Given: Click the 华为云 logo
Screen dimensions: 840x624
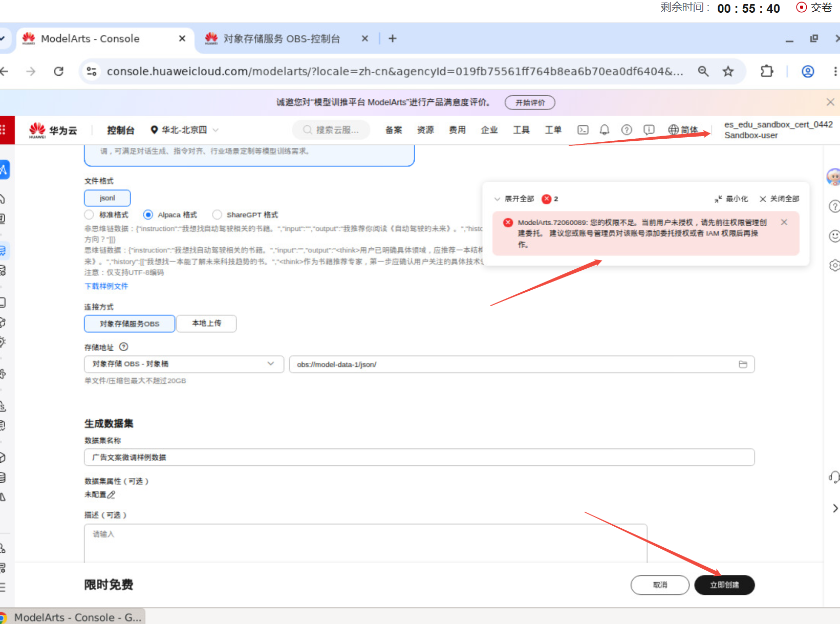Looking at the screenshot, I should (53, 130).
